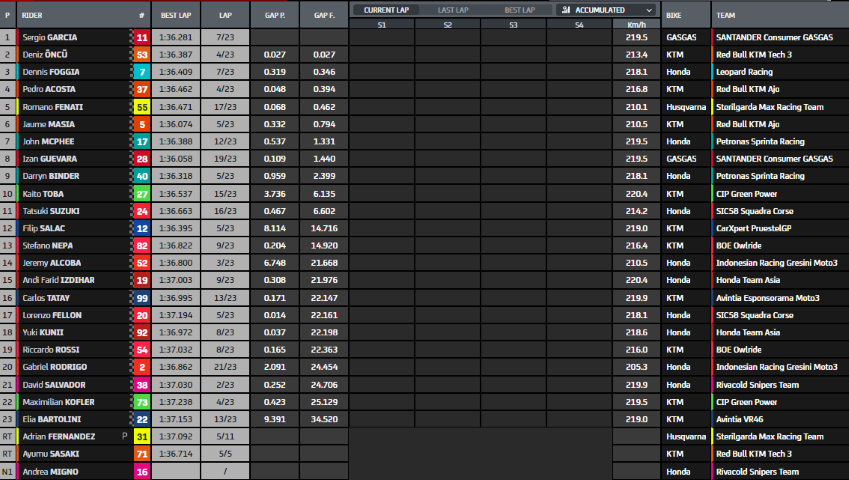The width and height of the screenshot is (849, 480).
Task: Click checkered flag icon beside Pedro Acosta
Action: point(130,89)
